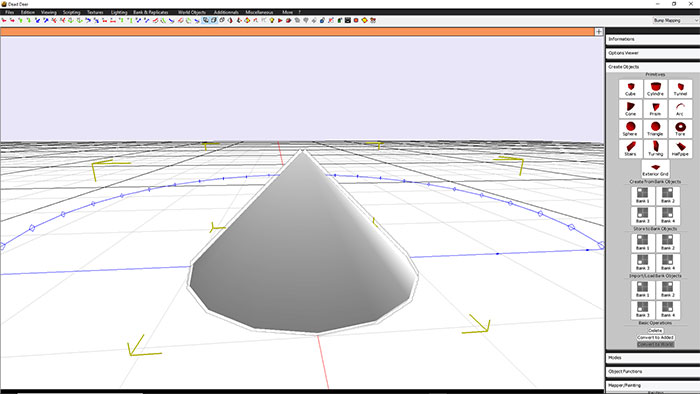Expand the Mapper/Painting panel

tap(653, 385)
